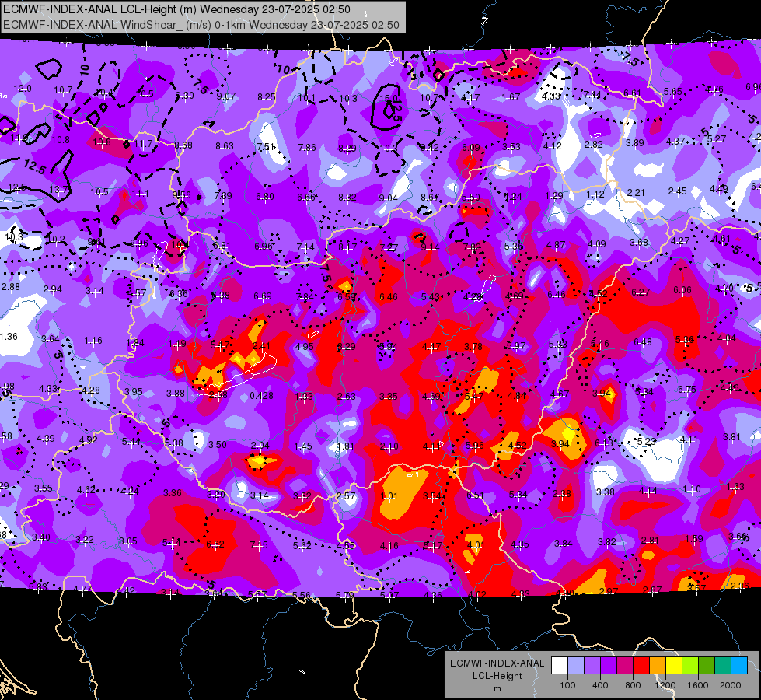The image size is (761, 700).
Task: Click the legend value 100
Action: pos(567,685)
